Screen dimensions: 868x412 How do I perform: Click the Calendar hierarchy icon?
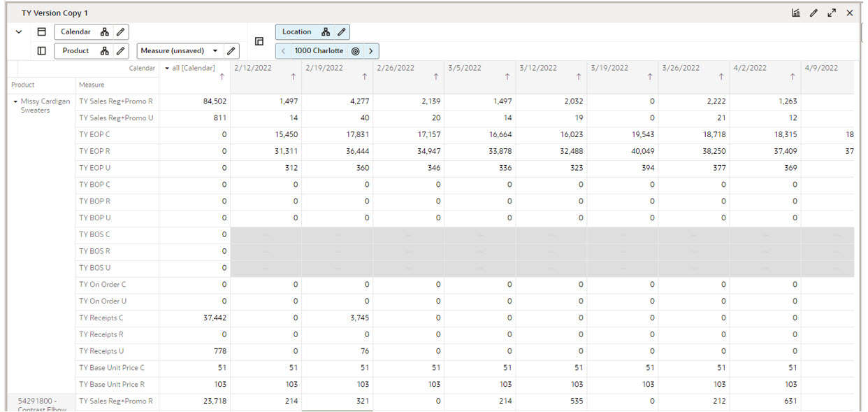[x=104, y=32]
